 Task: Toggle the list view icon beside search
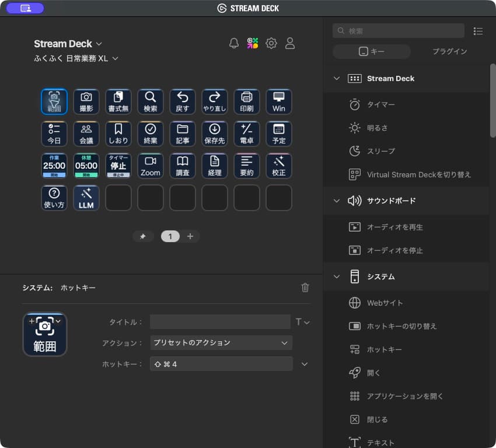click(x=478, y=31)
